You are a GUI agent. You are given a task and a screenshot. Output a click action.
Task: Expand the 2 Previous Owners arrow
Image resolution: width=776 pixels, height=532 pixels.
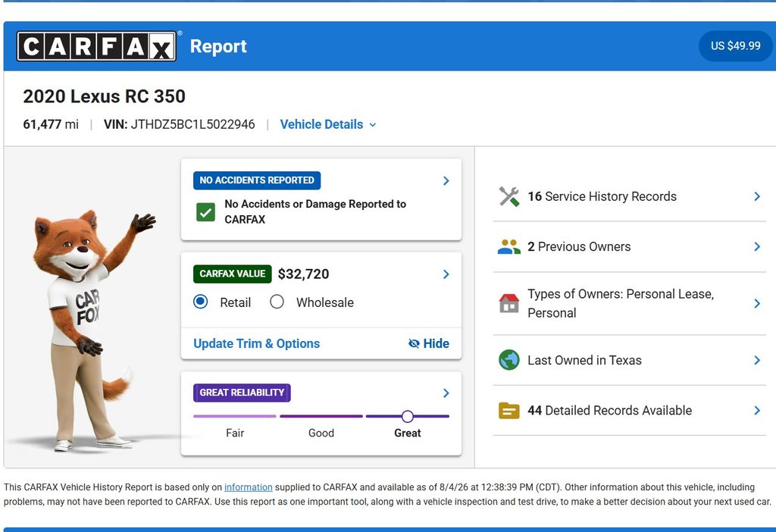(x=757, y=246)
